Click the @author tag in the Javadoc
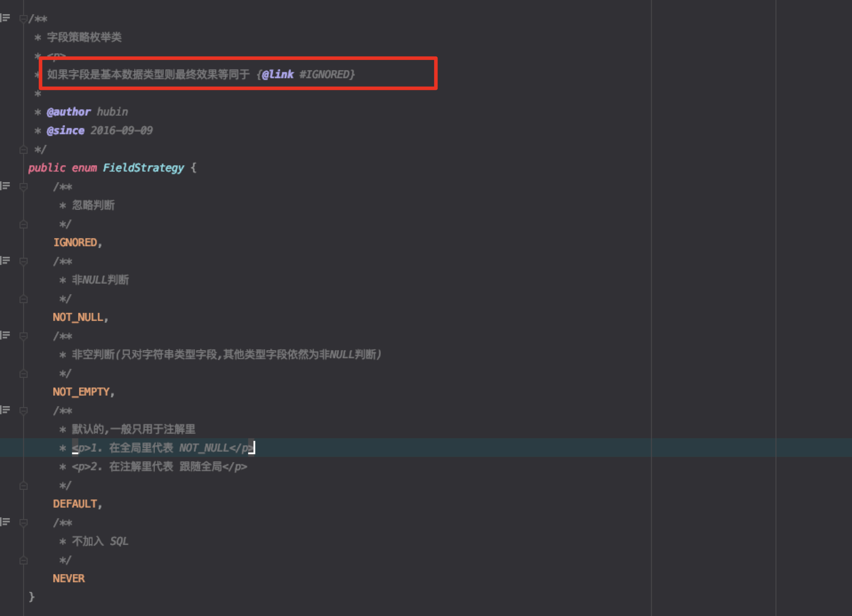This screenshot has height=616, width=852. click(x=68, y=112)
